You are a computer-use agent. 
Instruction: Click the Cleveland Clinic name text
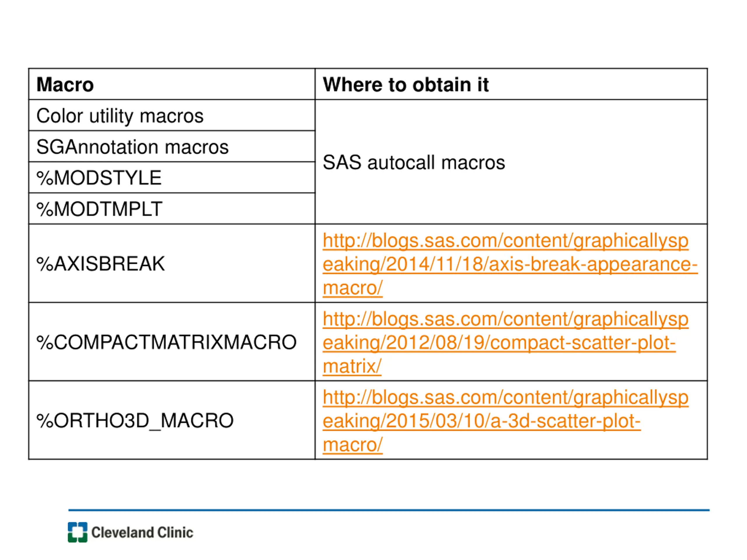tap(142, 533)
